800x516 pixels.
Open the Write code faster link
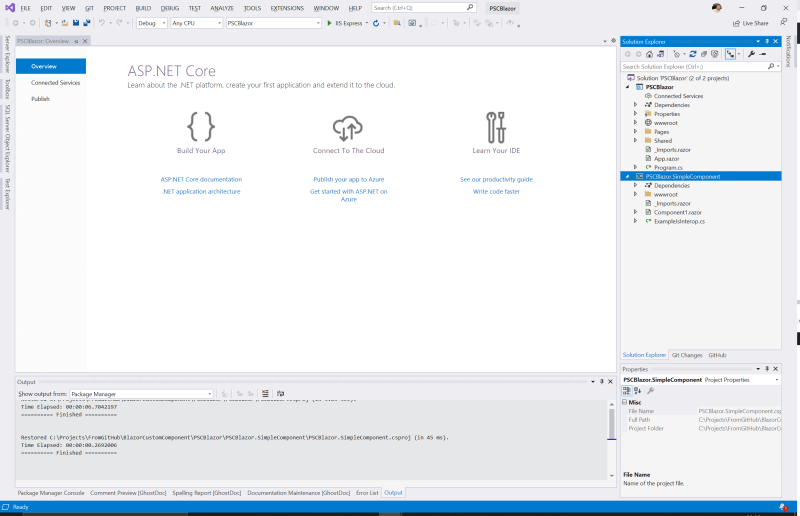496,192
